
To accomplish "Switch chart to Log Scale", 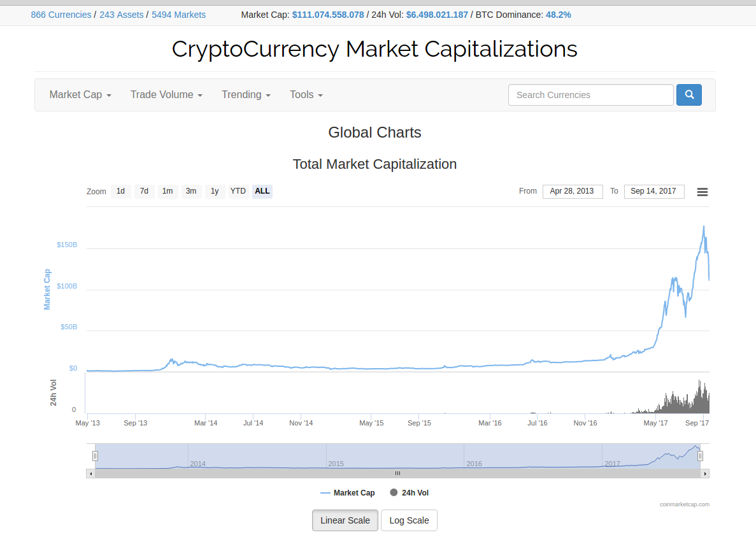I will tap(409, 520).
